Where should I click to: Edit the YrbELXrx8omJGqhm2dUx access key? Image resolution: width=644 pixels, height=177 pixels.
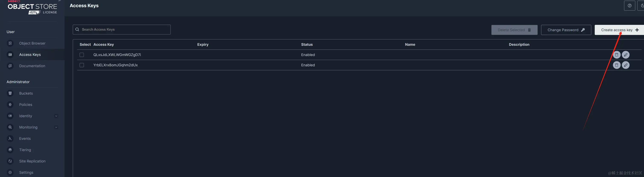click(x=625, y=65)
